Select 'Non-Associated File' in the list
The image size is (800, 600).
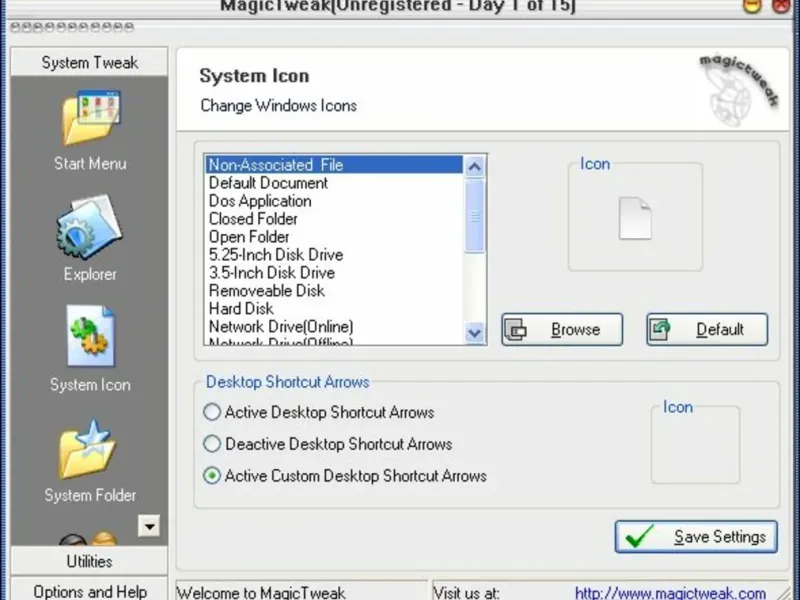click(x=334, y=165)
